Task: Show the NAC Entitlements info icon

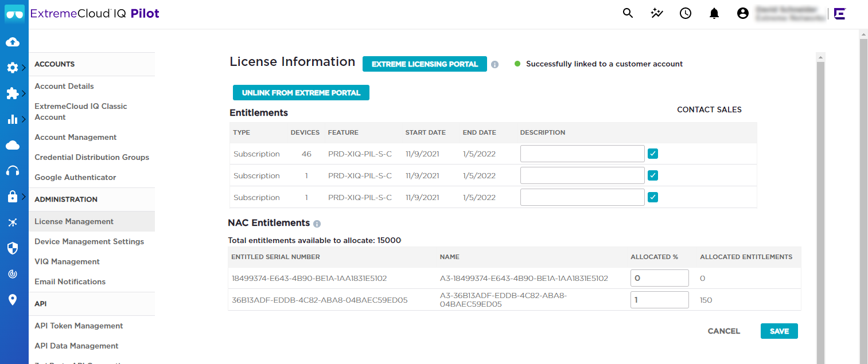Action: click(x=317, y=224)
